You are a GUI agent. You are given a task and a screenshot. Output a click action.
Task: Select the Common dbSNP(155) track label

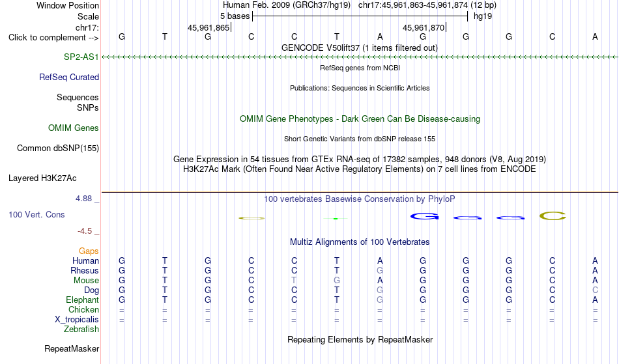[58, 148]
